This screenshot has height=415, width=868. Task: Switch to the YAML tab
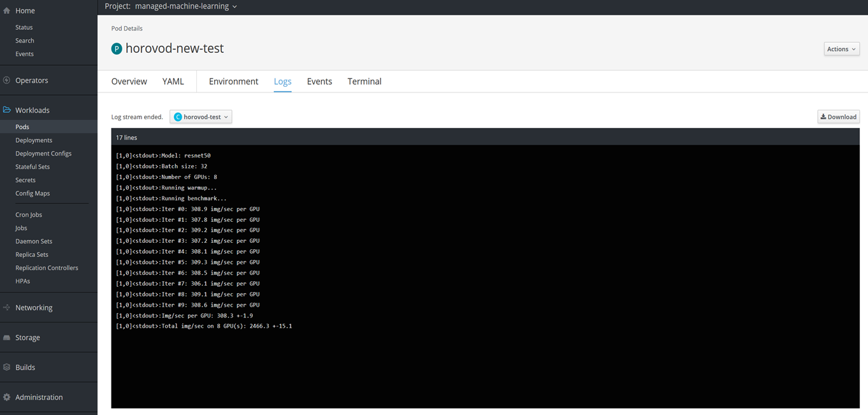[173, 82]
